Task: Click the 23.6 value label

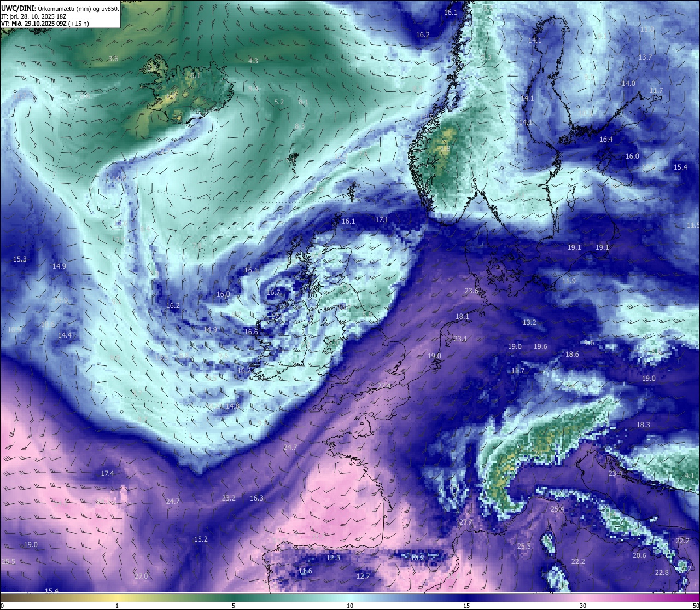Action: tap(471, 291)
